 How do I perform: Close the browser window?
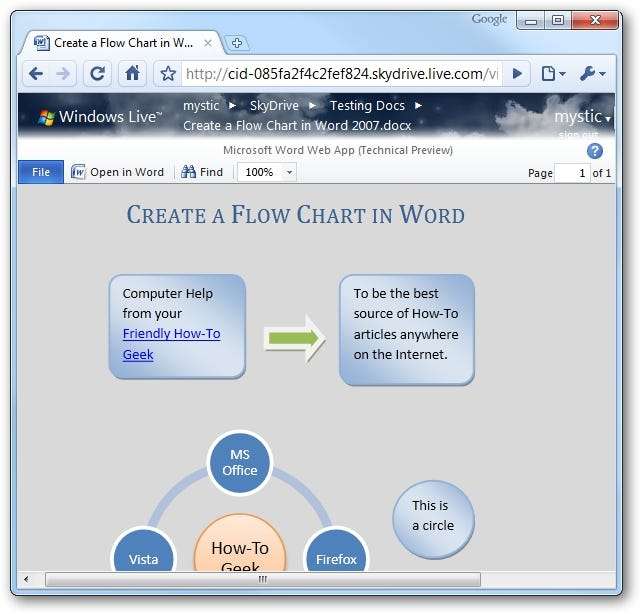coord(595,20)
